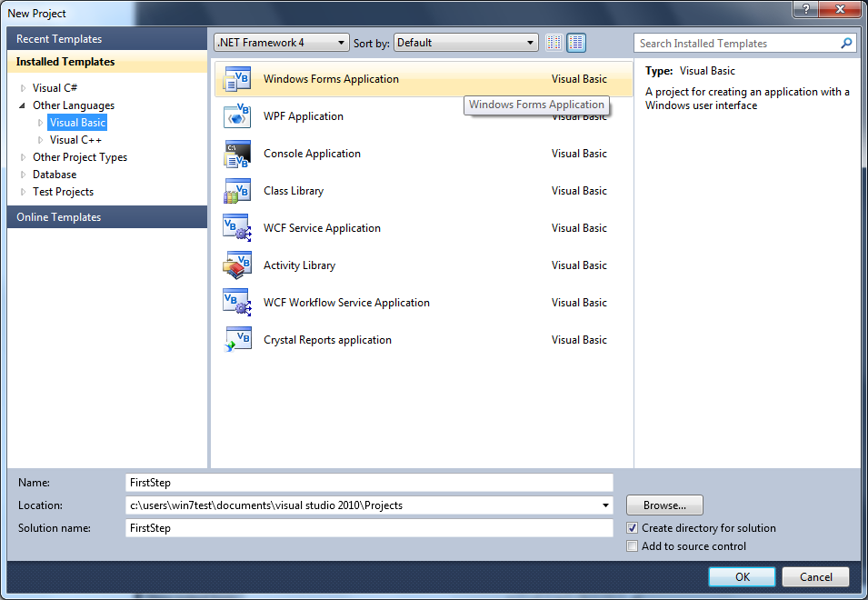The height and width of the screenshot is (600, 868).
Task: Toggle Create directory for solution checkbox
Action: [x=633, y=528]
